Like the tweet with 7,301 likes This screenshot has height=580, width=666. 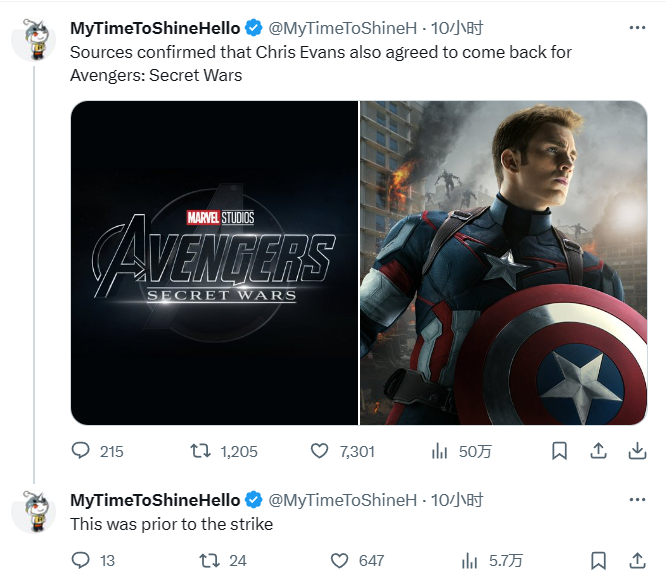(x=320, y=451)
